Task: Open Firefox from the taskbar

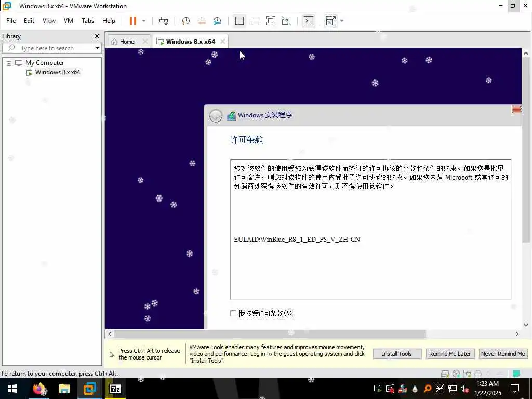Action: (x=39, y=389)
